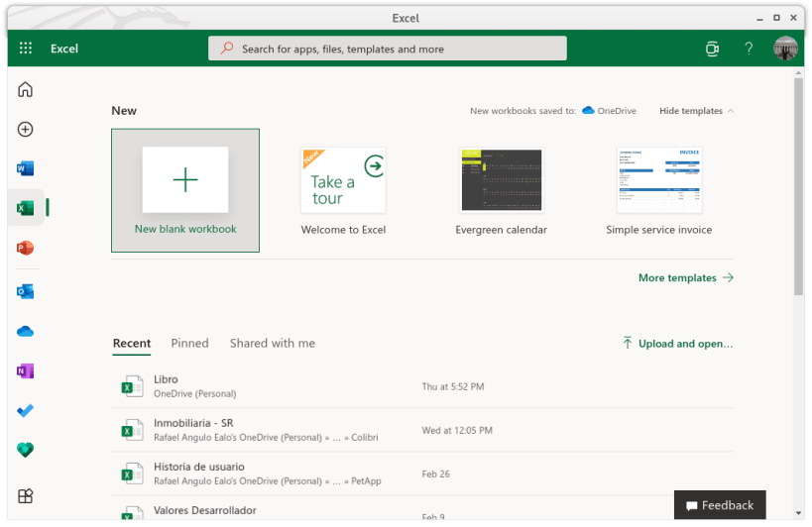Image resolution: width=812 pixels, height=527 pixels.
Task: Click the Create new plus icon in sidebar
Action: [26, 130]
